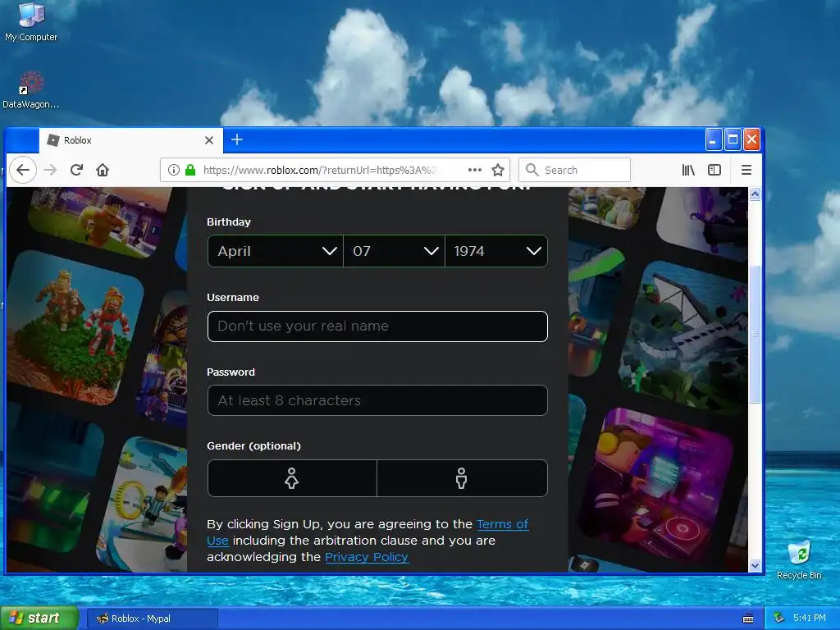Click the green secure-connection padlock
Image resolution: width=840 pixels, height=630 pixels.
(x=190, y=170)
